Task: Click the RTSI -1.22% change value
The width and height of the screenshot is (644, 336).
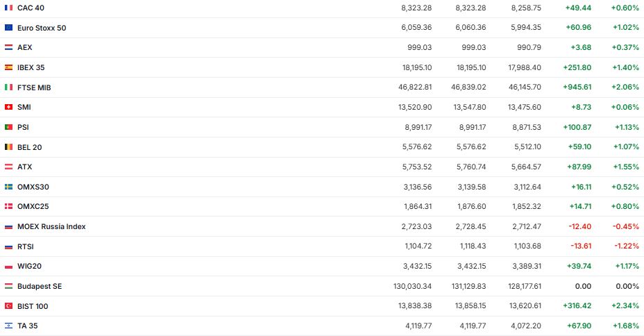Action: 627,246
